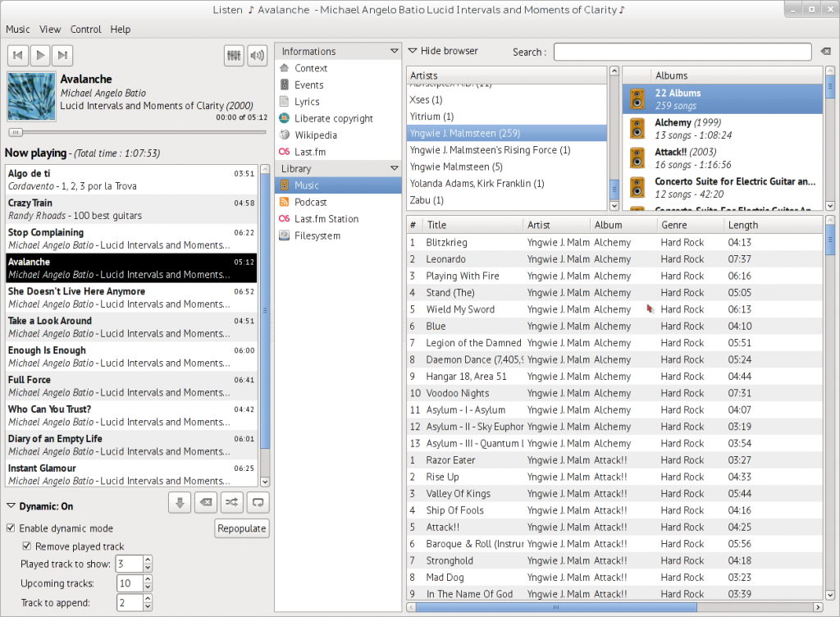Image resolution: width=840 pixels, height=617 pixels.
Task: Select artist Zabu (1)
Action: click(x=507, y=199)
